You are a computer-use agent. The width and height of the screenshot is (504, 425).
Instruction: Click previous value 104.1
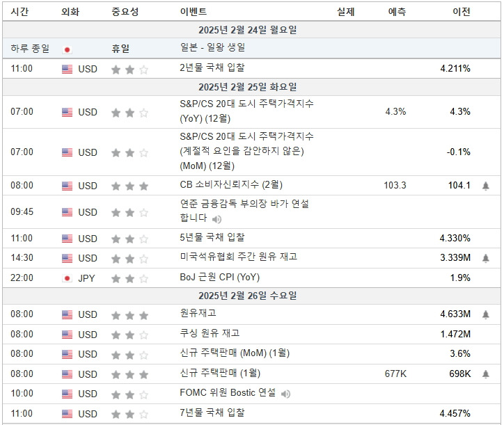459,185
